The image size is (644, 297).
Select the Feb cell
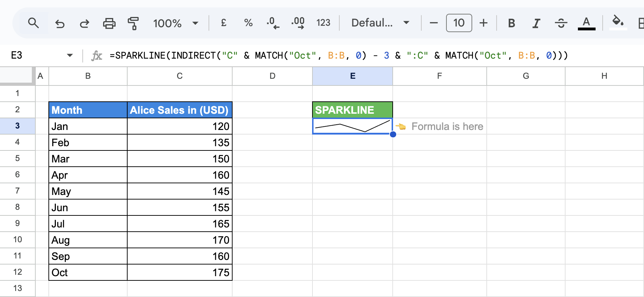(x=88, y=142)
